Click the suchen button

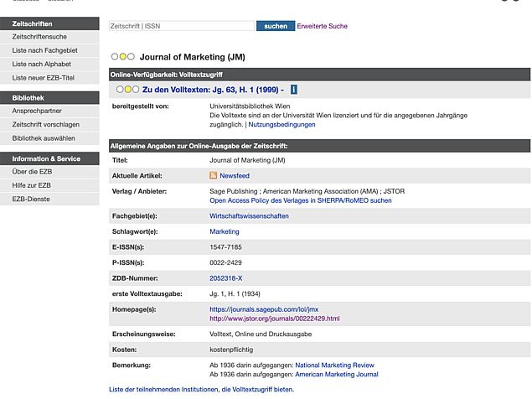(x=276, y=26)
